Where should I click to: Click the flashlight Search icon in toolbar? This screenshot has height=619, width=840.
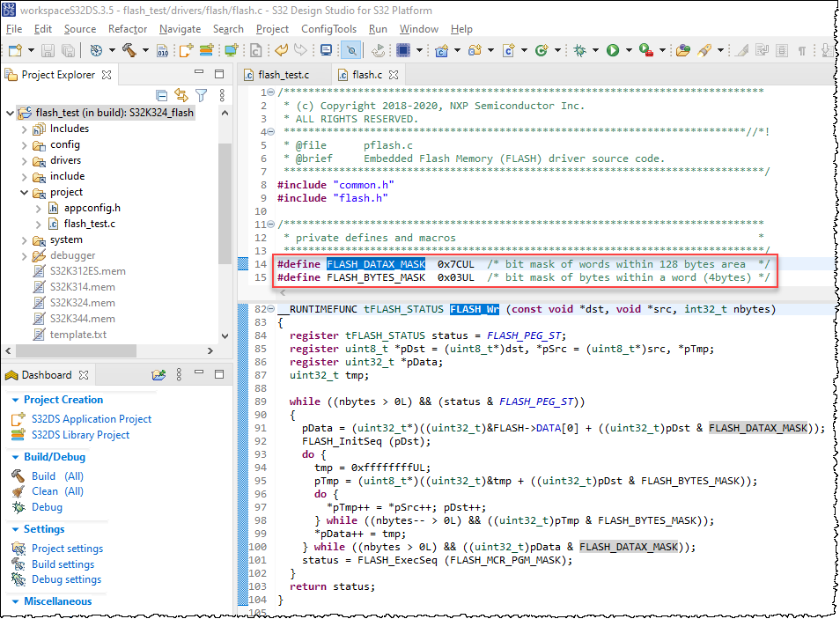704,51
